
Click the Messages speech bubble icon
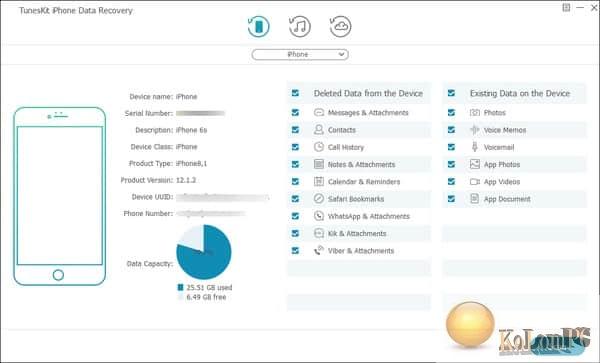pos(319,112)
